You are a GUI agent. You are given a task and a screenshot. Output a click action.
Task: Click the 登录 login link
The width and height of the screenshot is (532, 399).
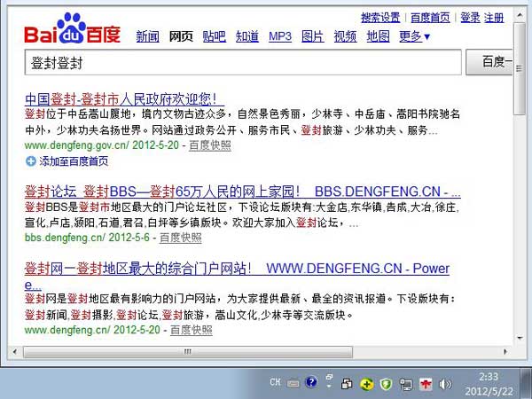470,18
